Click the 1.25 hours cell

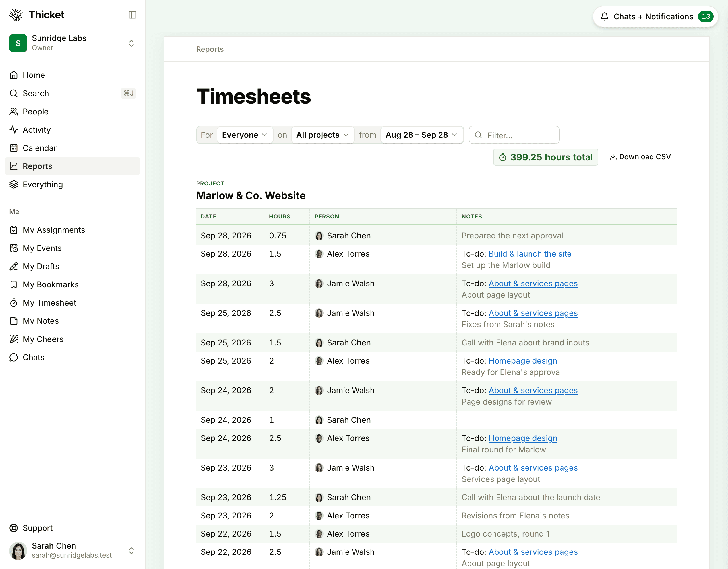coord(277,497)
